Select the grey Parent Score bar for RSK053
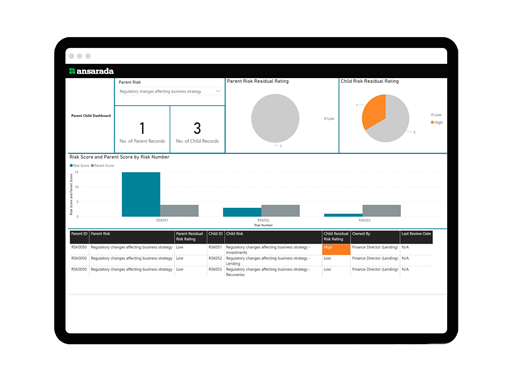This screenshot has height=381, width=512. click(382, 211)
